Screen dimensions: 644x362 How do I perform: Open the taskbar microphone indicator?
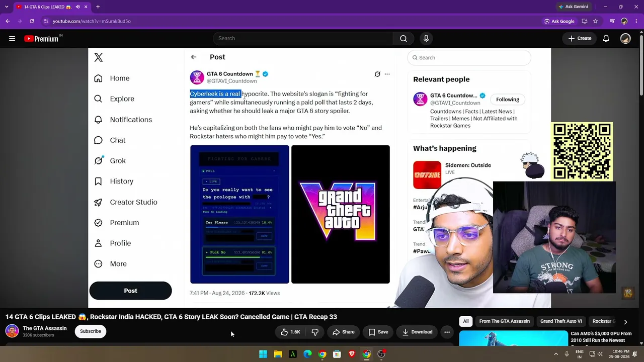coord(567,354)
